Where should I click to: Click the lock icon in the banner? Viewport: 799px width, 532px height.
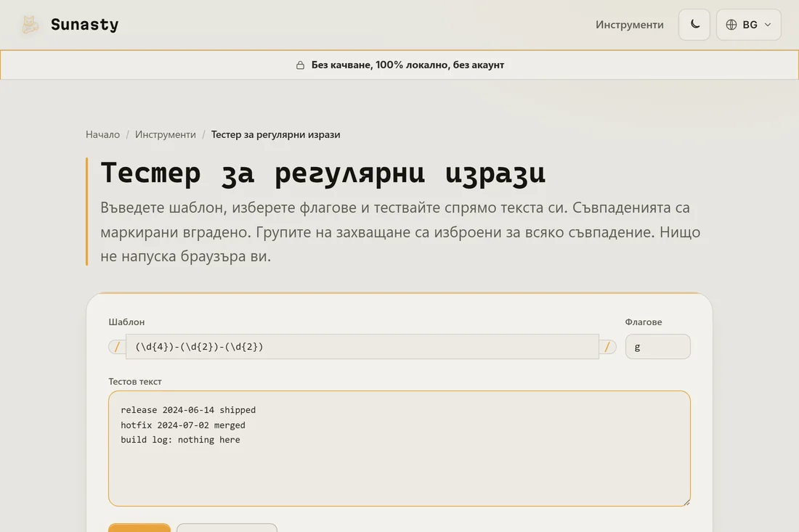(x=300, y=65)
